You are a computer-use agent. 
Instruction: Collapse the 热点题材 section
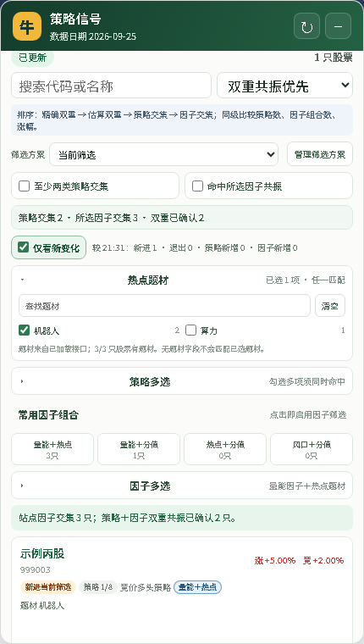tap(182, 280)
